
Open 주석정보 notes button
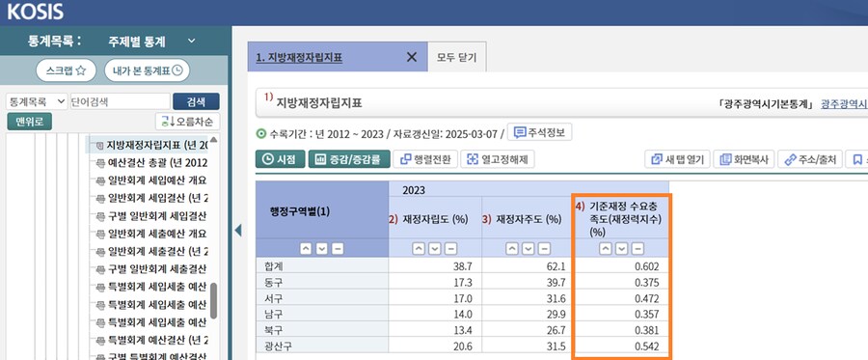click(539, 132)
